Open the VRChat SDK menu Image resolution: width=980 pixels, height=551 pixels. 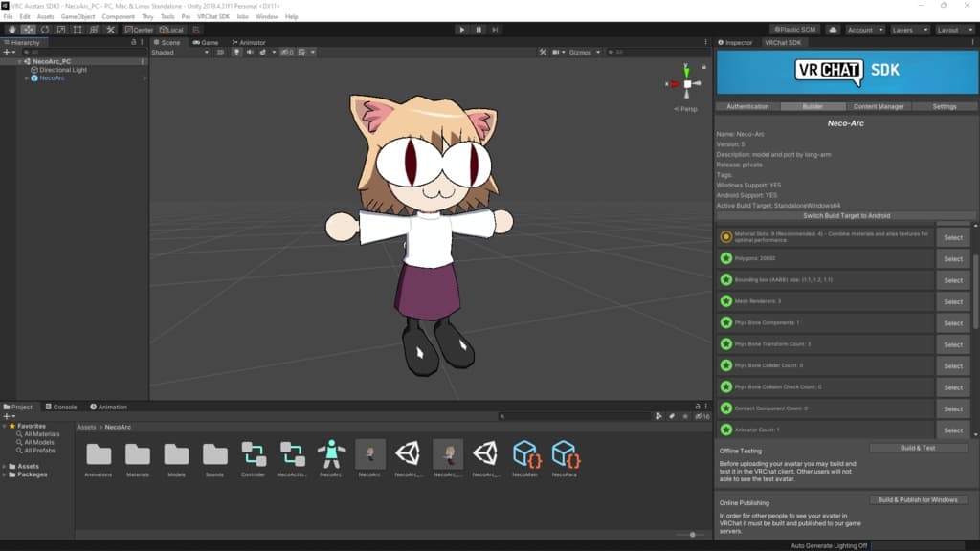tap(213, 17)
